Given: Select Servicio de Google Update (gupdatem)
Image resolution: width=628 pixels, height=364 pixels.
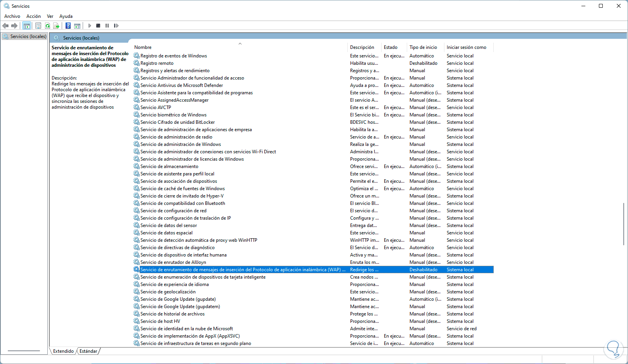Looking at the screenshot, I should click(180, 307).
